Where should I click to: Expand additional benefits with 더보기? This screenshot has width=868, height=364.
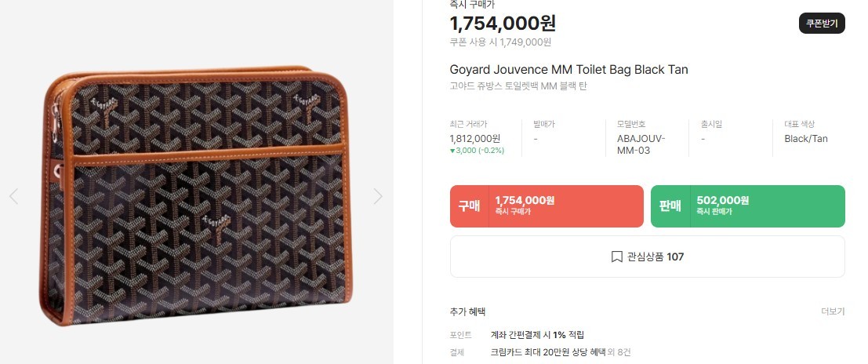833,311
